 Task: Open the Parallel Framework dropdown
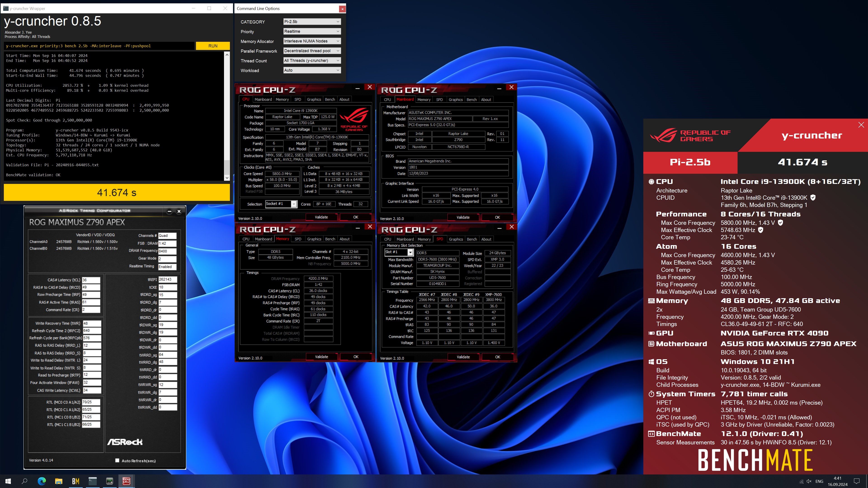[312, 51]
